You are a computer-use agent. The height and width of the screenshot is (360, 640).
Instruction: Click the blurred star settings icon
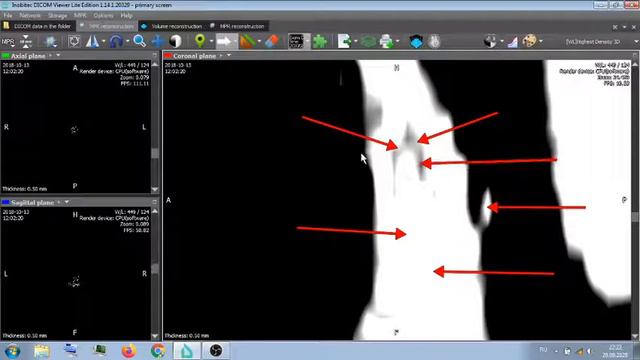[x=51, y=41]
